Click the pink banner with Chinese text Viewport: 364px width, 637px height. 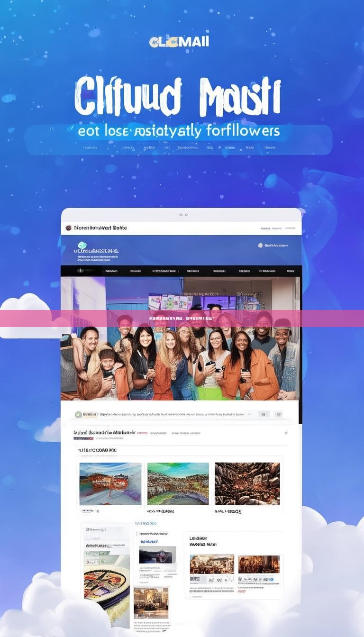182,318
